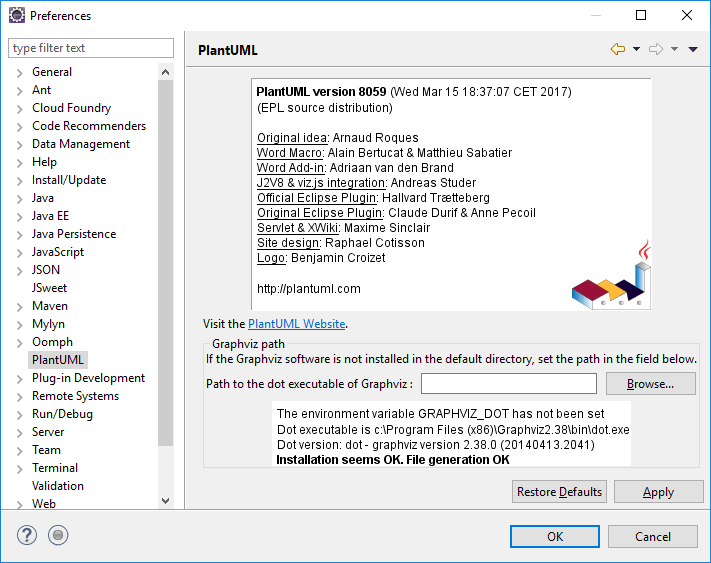Click the forward navigation arrow icon
Viewport: 711px width, 563px height.
tap(656, 49)
